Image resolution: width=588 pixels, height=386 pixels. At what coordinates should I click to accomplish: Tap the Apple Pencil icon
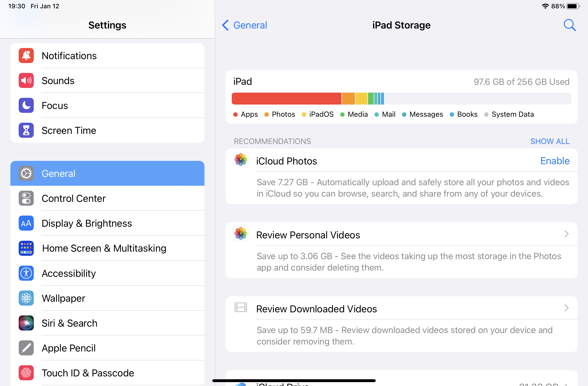(26, 348)
